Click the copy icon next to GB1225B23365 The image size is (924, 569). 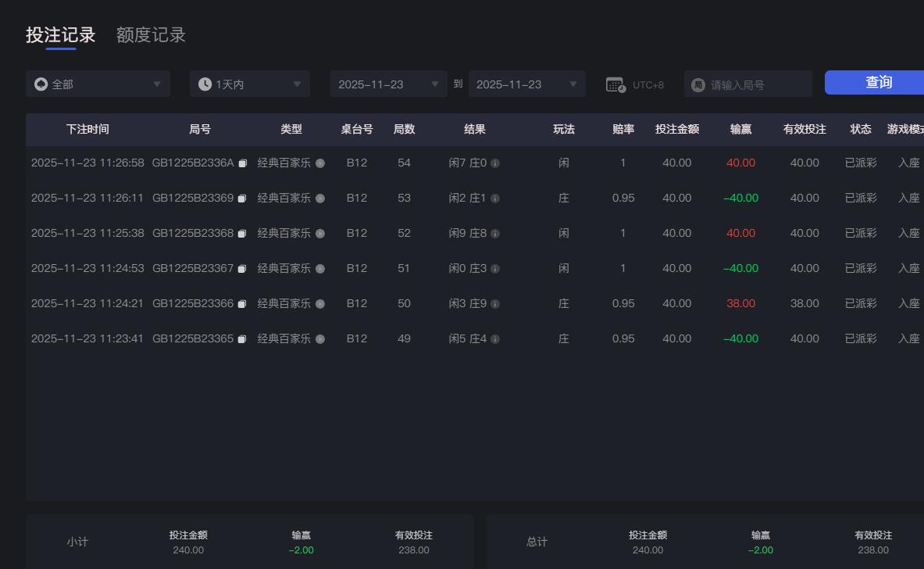point(241,338)
